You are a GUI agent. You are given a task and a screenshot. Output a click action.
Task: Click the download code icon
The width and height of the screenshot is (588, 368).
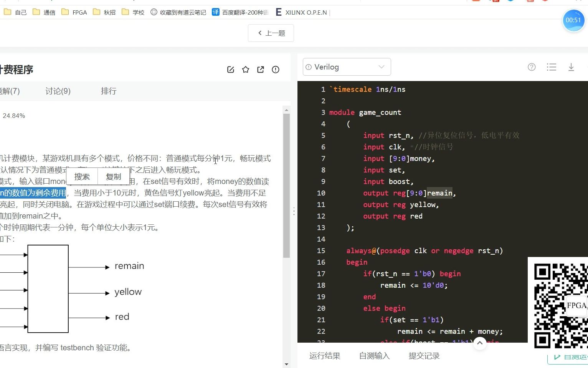[571, 67]
